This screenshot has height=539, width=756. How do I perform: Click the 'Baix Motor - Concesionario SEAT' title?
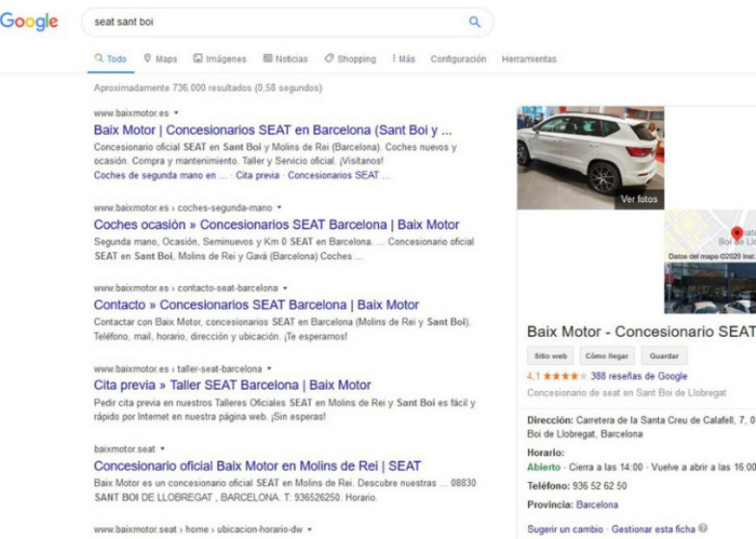coord(642,331)
